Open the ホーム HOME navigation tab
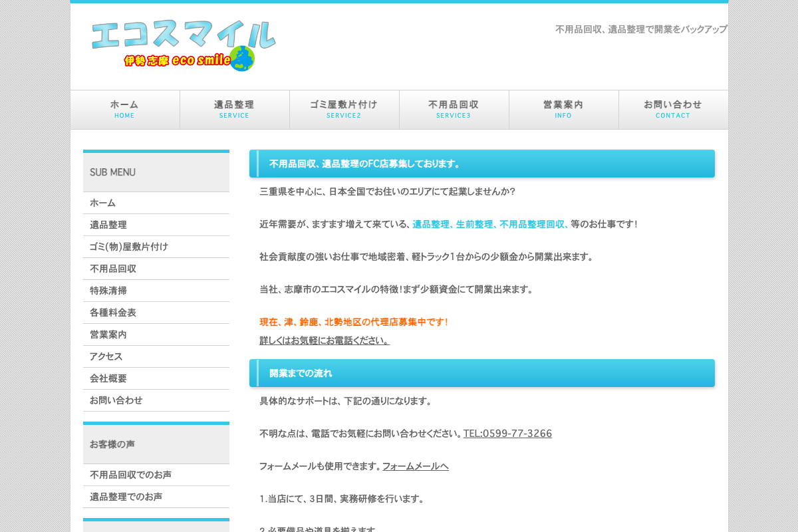Screen dimensions: 798x532 coord(125,110)
